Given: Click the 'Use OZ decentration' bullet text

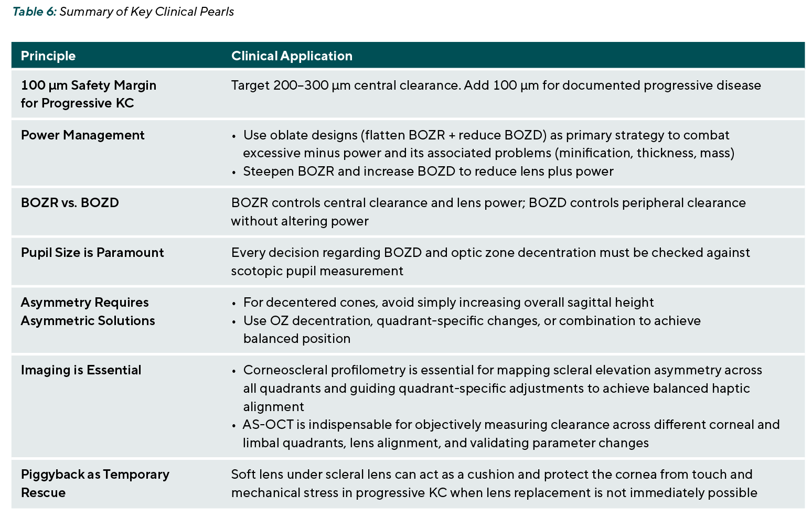Looking at the screenshot, I should click(x=472, y=329).
